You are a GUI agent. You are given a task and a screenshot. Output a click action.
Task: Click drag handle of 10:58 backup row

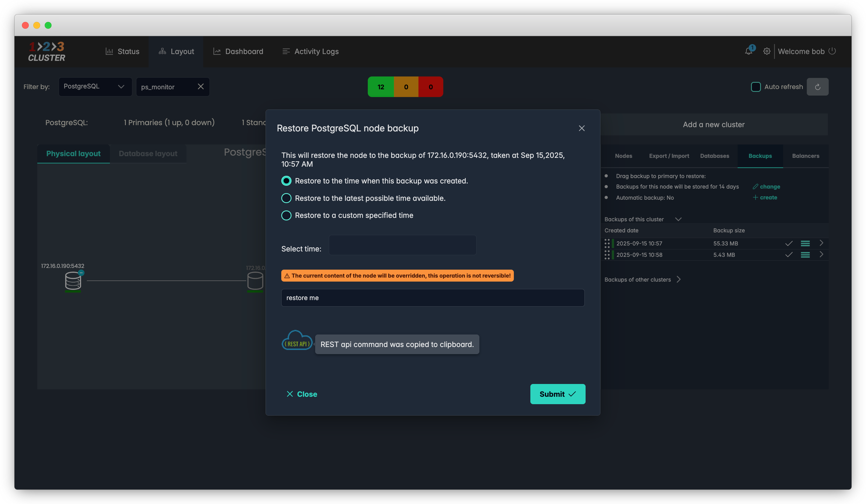(x=607, y=255)
